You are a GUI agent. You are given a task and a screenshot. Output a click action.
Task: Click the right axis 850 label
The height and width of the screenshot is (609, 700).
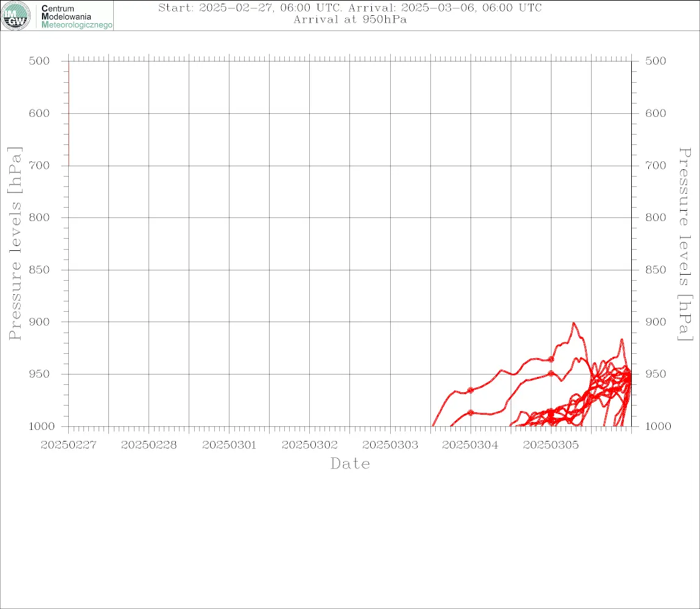656,269
